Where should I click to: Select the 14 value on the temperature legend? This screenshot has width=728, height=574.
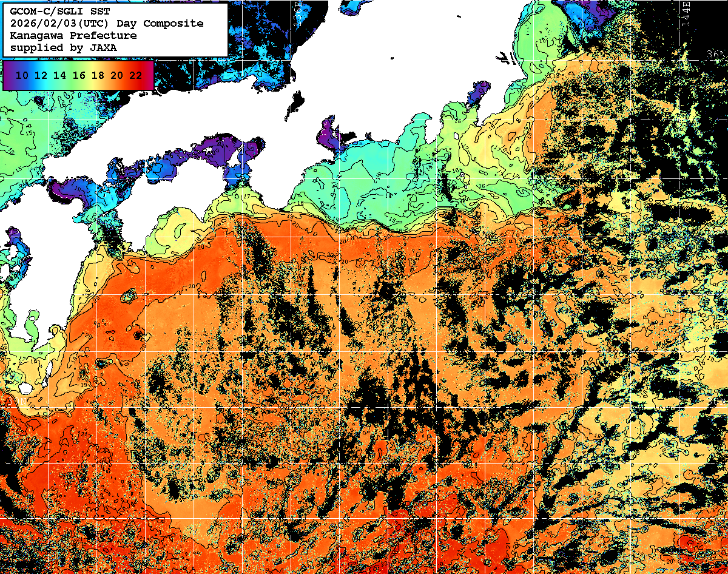pos(60,75)
